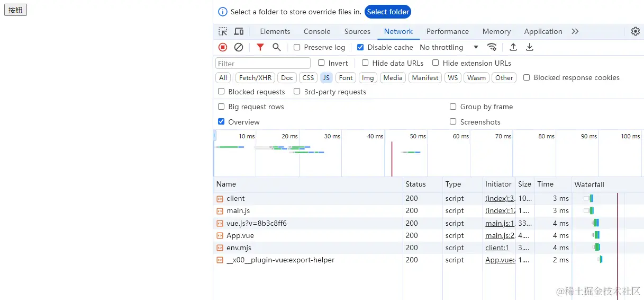Enable Screenshots checkbox
This screenshot has width=644, height=300.
click(453, 121)
